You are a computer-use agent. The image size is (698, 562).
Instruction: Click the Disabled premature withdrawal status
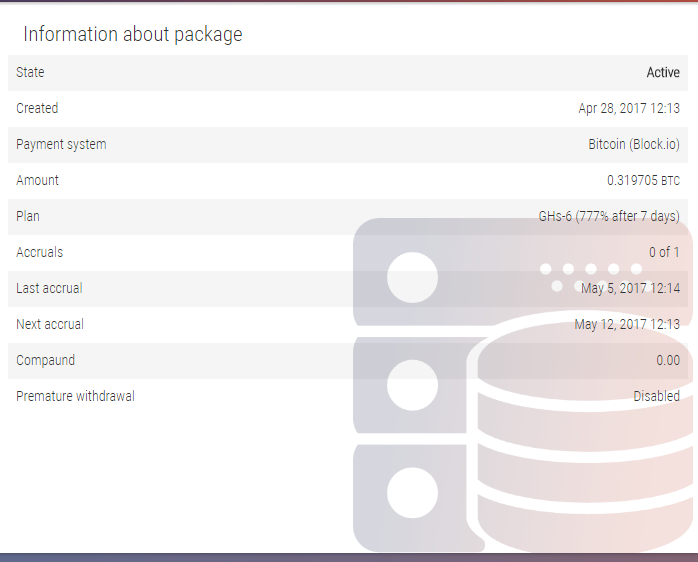656,397
